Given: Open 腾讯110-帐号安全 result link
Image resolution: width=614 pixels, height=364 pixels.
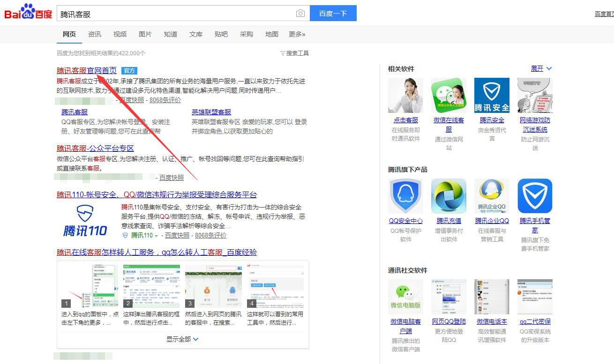Looking at the screenshot, I should 157,194.
